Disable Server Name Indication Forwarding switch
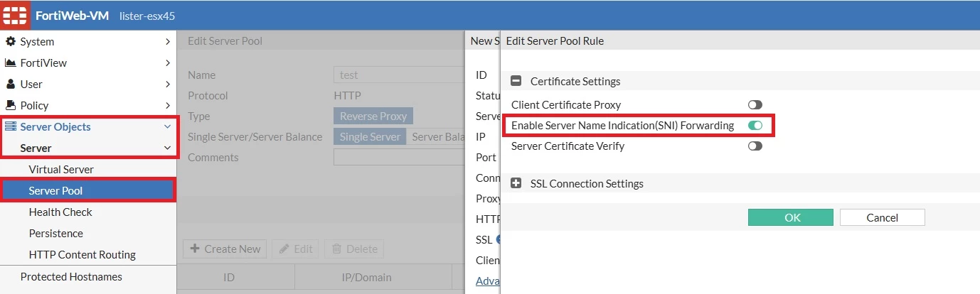 (x=755, y=125)
